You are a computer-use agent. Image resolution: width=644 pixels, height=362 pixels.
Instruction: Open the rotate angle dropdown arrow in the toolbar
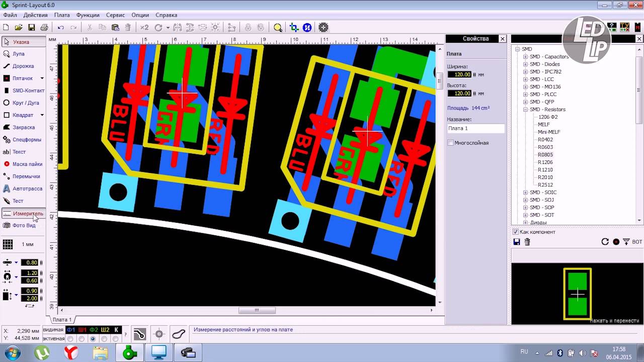pyautogui.click(x=168, y=28)
